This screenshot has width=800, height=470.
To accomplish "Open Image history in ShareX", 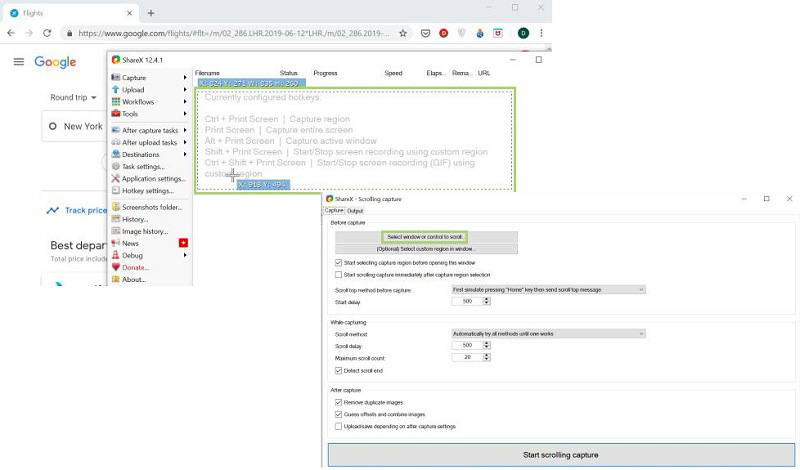I will 144,231.
